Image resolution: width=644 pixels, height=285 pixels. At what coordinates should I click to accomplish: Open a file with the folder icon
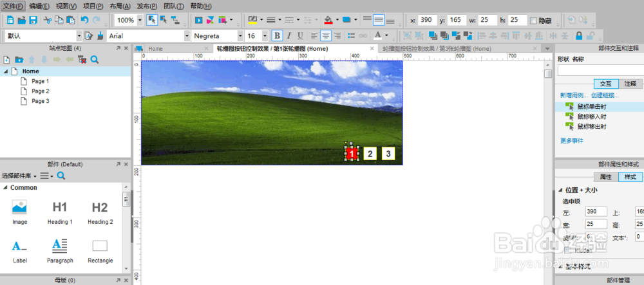pos(22,20)
